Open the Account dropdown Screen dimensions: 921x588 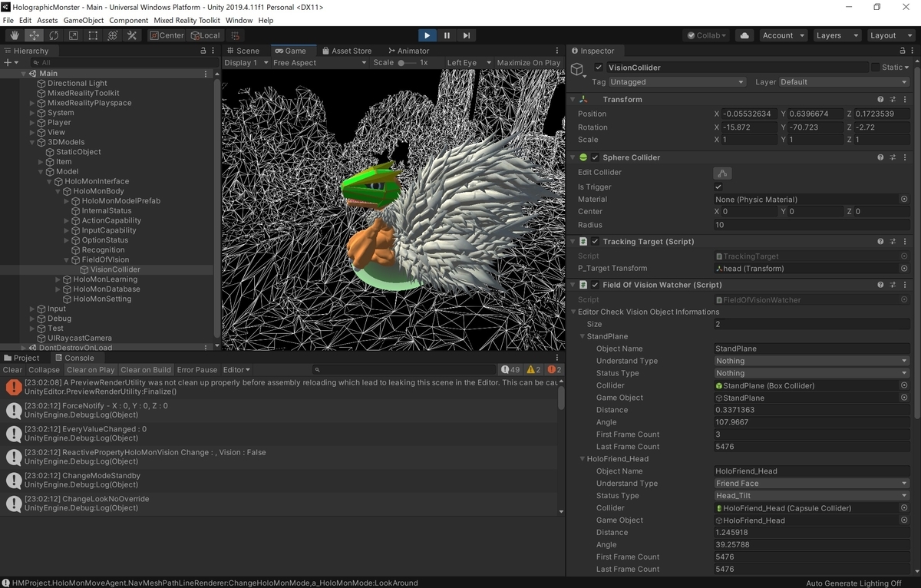[783, 35]
